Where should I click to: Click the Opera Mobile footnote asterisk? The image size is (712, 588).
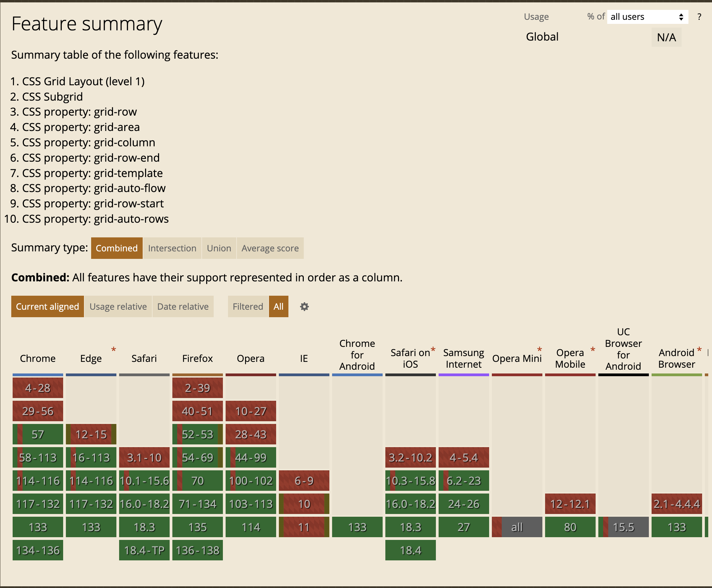[593, 350]
